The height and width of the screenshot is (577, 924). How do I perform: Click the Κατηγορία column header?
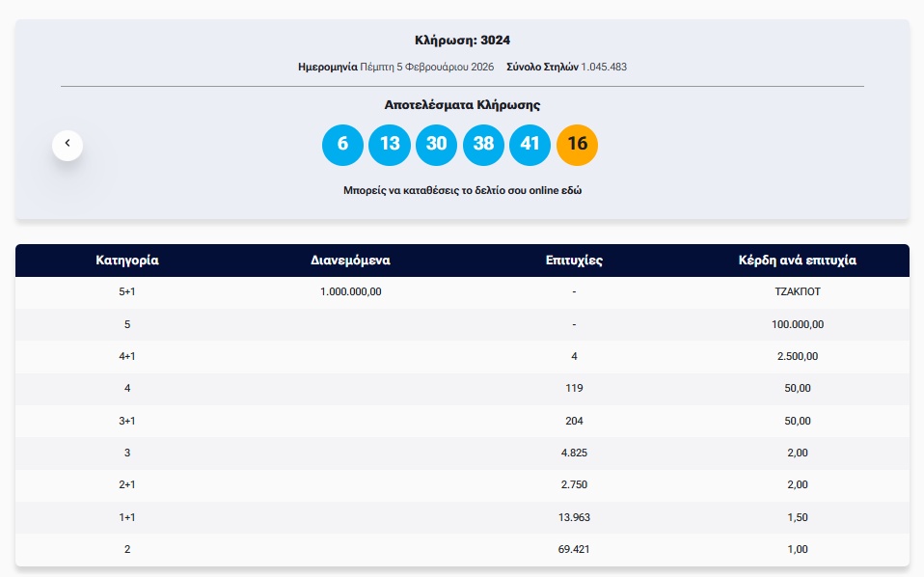[x=127, y=261]
